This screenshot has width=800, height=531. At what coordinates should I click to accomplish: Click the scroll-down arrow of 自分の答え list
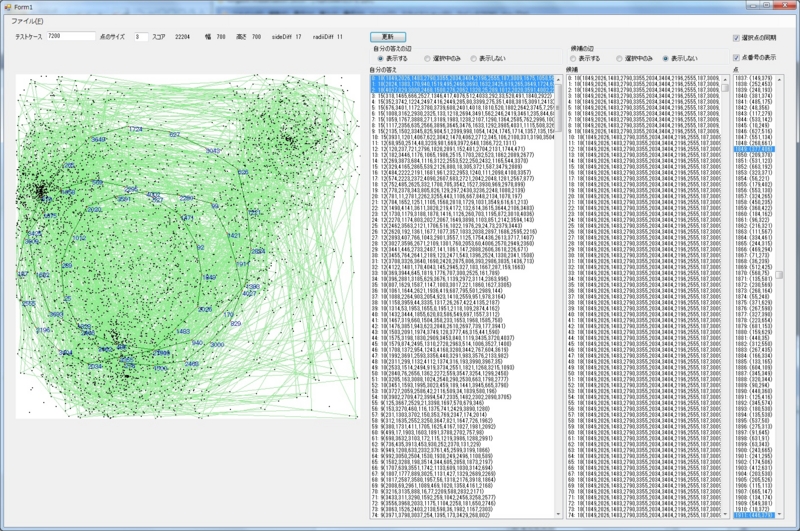pos(558,514)
